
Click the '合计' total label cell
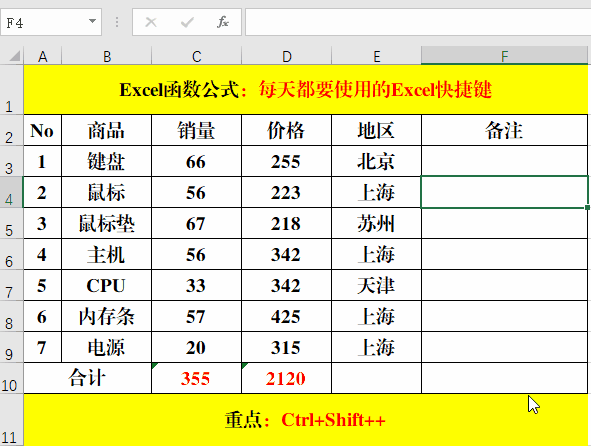pos(87,378)
